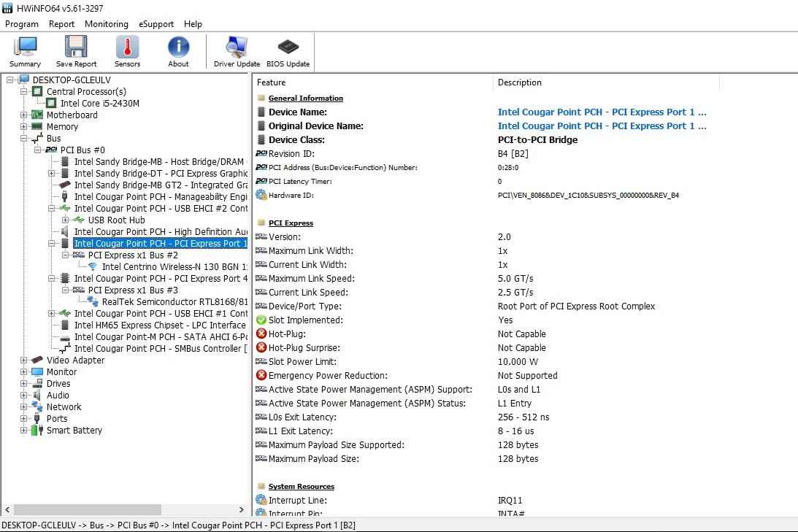Click the tree's scroll left arrow
This screenshot has width=798, height=532.
(7, 509)
